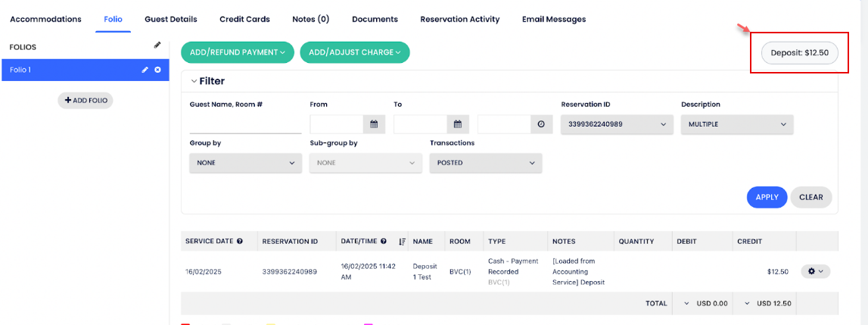
Task: Delete Folio 1 with the X icon
Action: point(157,70)
